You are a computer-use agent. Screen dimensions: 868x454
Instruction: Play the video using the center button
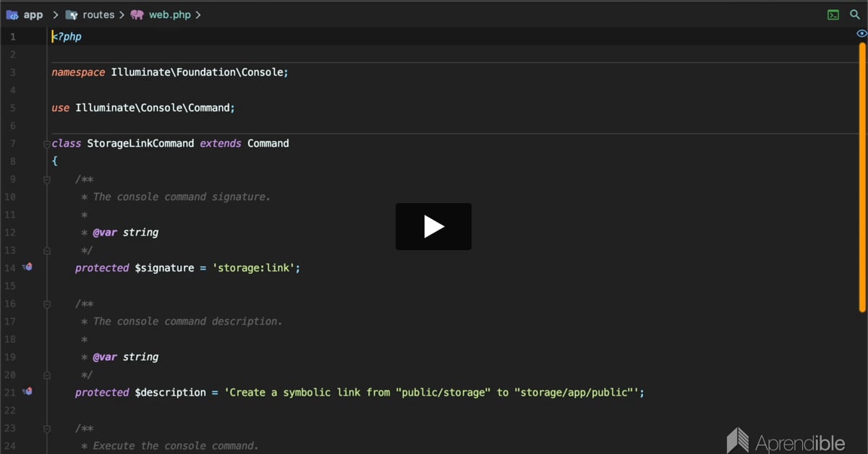coord(433,226)
